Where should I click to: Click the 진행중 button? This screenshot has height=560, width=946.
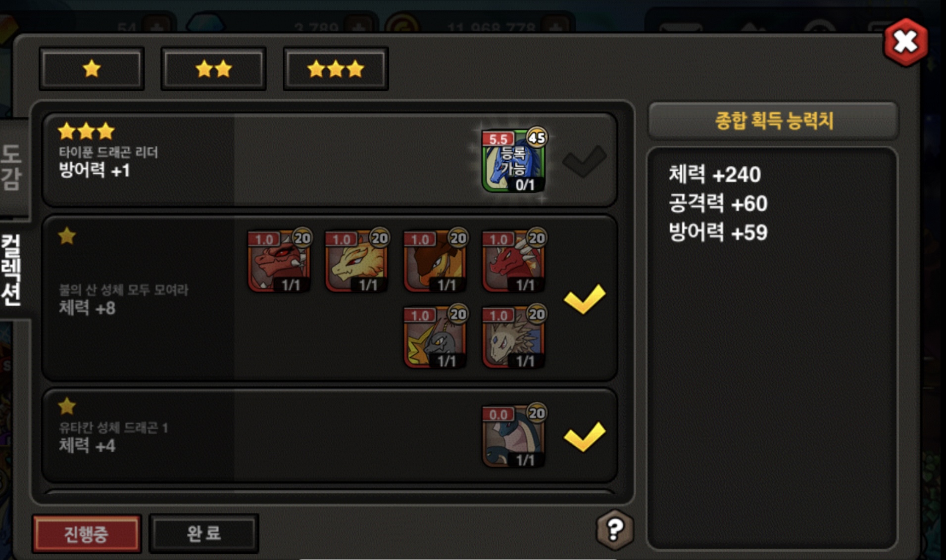tap(87, 534)
